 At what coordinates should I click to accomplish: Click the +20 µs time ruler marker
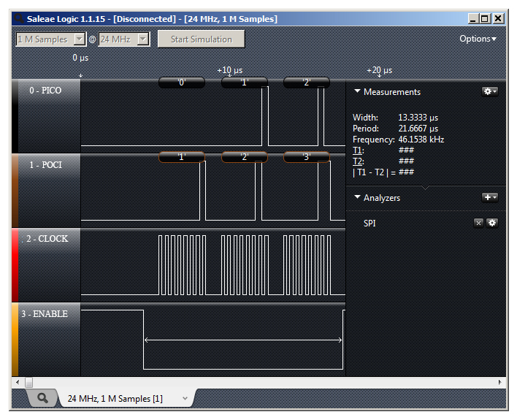coord(380,70)
